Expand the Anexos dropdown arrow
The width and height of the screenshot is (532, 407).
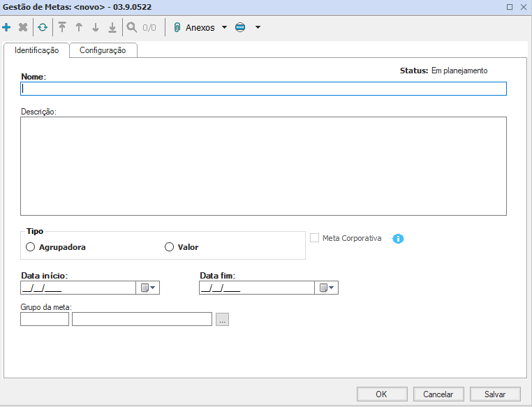pos(224,28)
